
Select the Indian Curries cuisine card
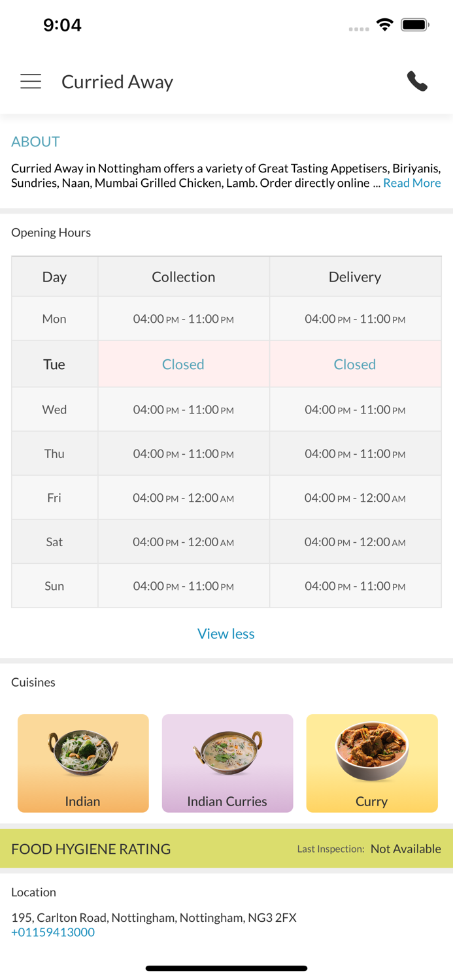click(227, 763)
